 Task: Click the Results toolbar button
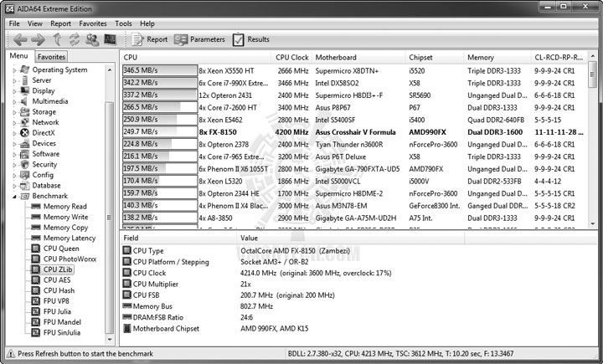[x=250, y=39]
